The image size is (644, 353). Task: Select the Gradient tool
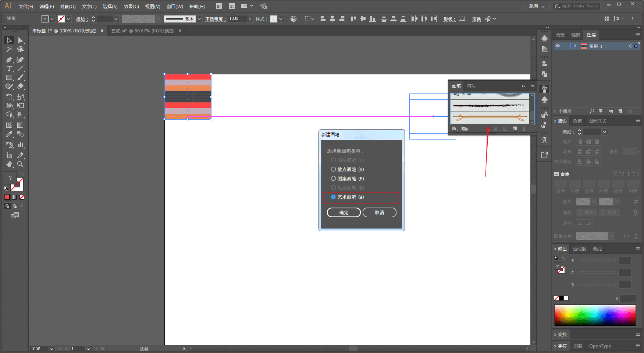(21, 125)
